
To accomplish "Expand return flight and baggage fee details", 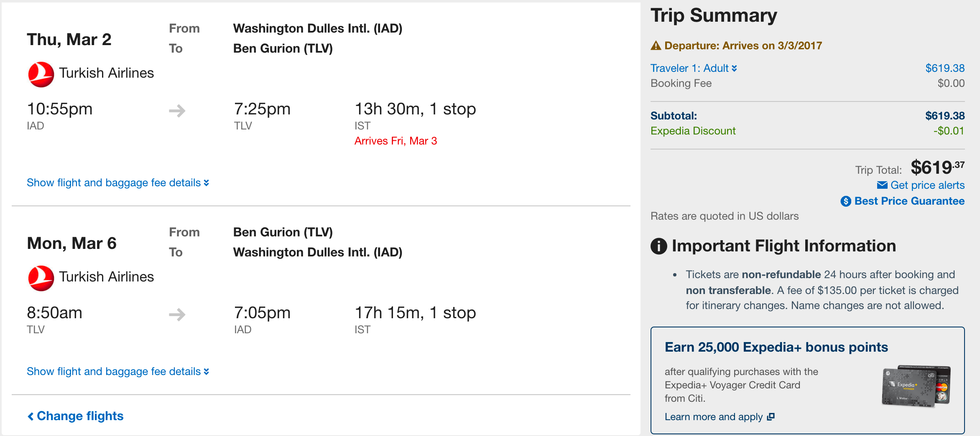I will pos(117,372).
